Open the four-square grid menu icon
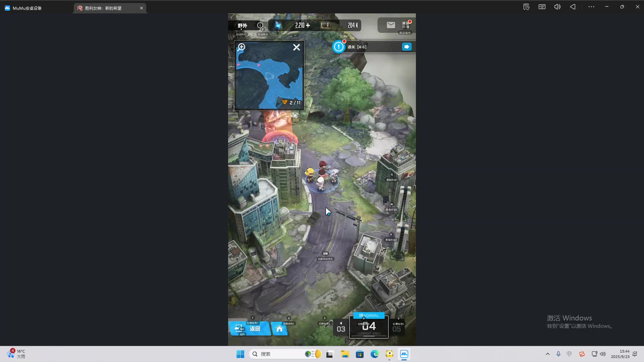The height and width of the screenshot is (362, 644). (x=406, y=25)
